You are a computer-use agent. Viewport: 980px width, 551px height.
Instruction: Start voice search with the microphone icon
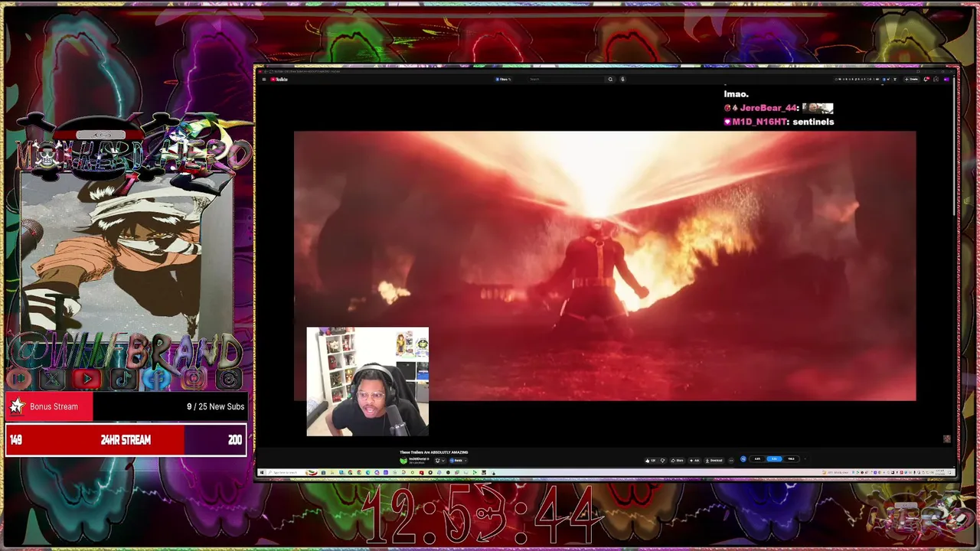pyautogui.click(x=622, y=79)
